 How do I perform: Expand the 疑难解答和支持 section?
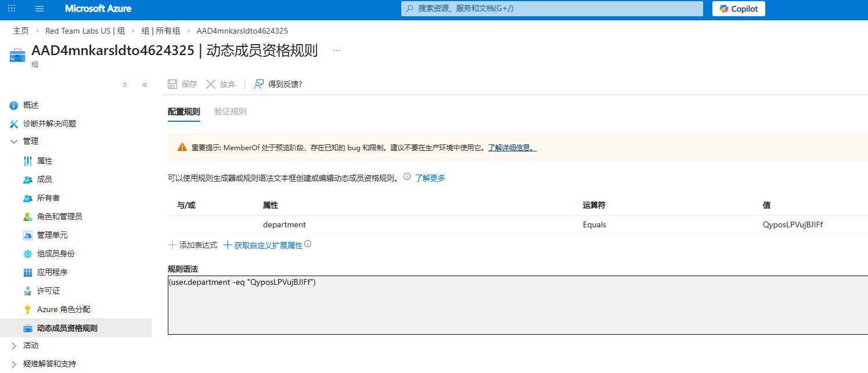click(14, 364)
